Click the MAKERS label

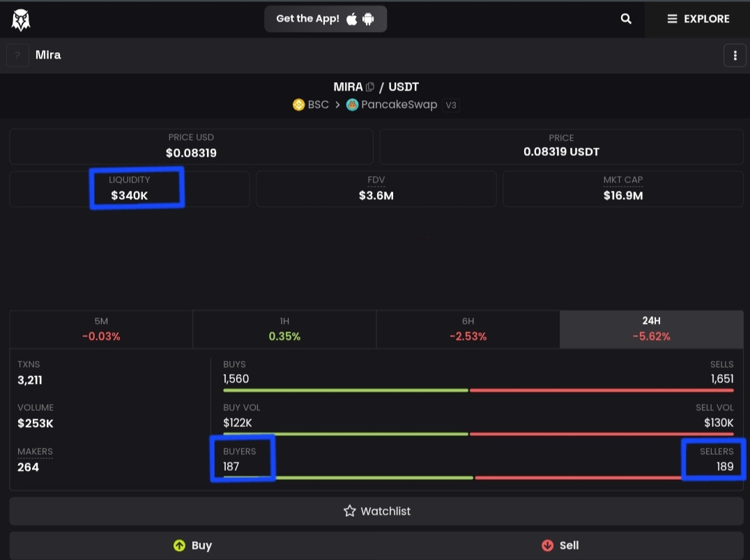coord(35,451)
